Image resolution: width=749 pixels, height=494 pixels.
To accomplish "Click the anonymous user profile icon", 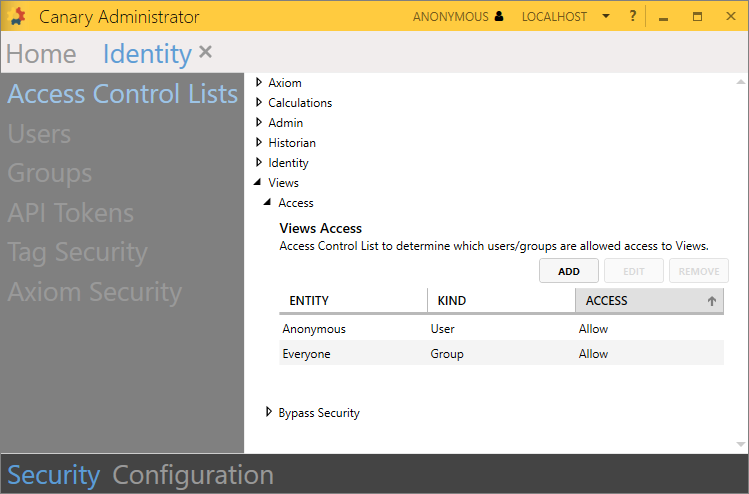I will click(499, 17).
